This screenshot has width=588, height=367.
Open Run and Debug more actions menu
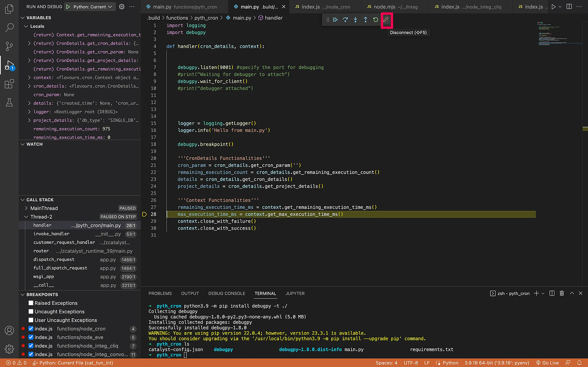[132, 6]
